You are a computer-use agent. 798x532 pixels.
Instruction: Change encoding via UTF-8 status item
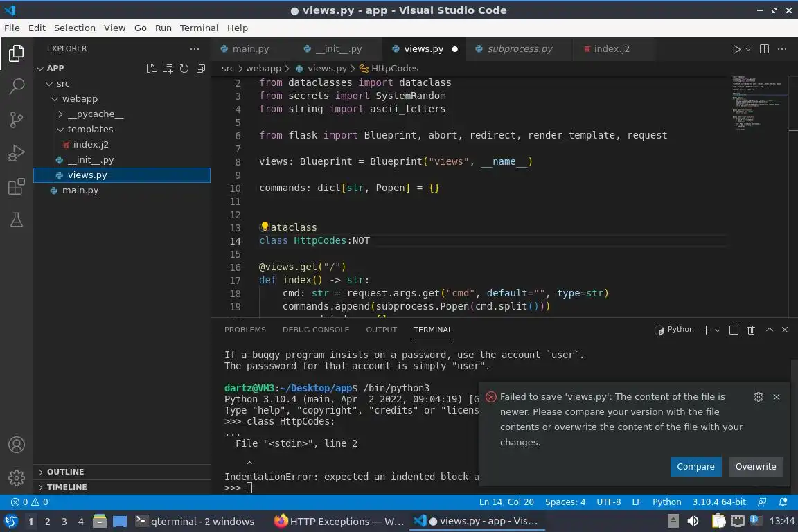[x=608, y=502]
